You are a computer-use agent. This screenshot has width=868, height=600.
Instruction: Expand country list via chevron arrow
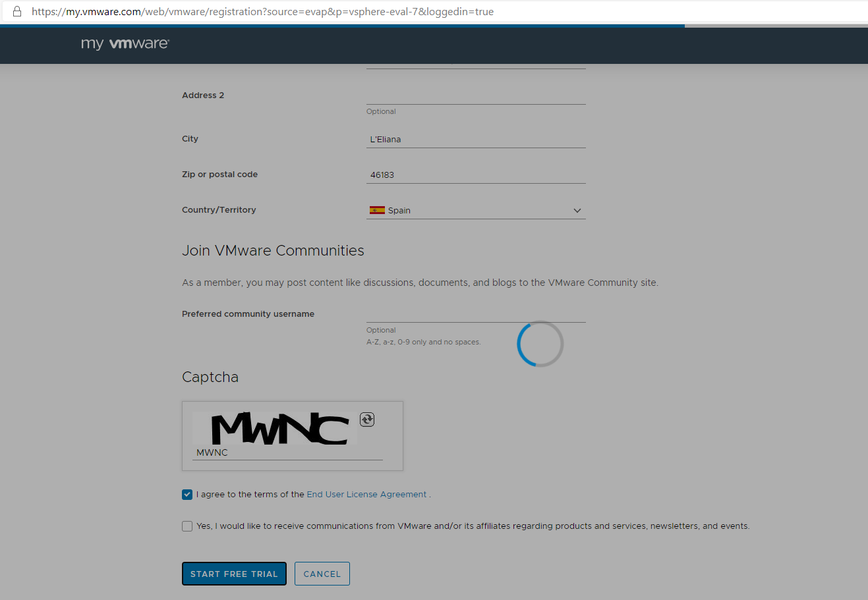coord(577,211)
